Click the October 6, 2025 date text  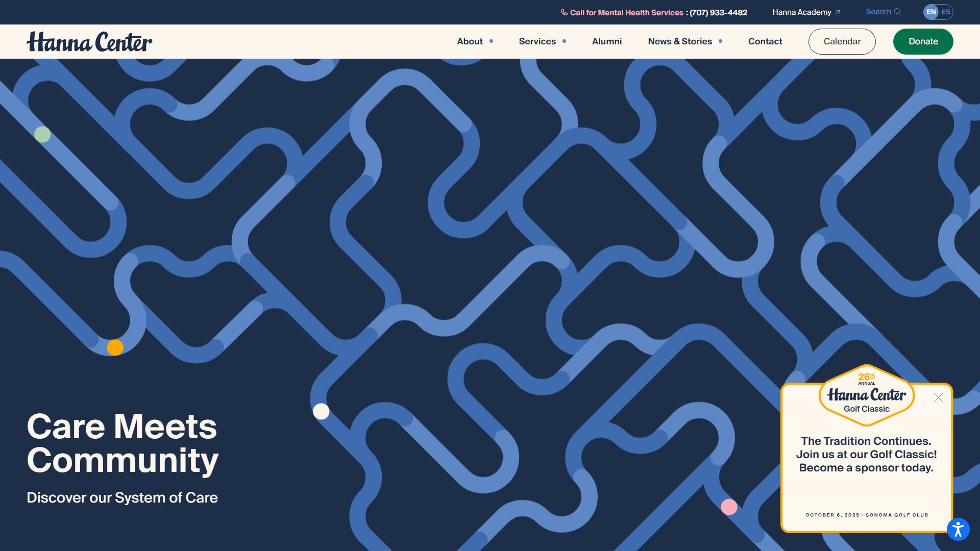832,515
